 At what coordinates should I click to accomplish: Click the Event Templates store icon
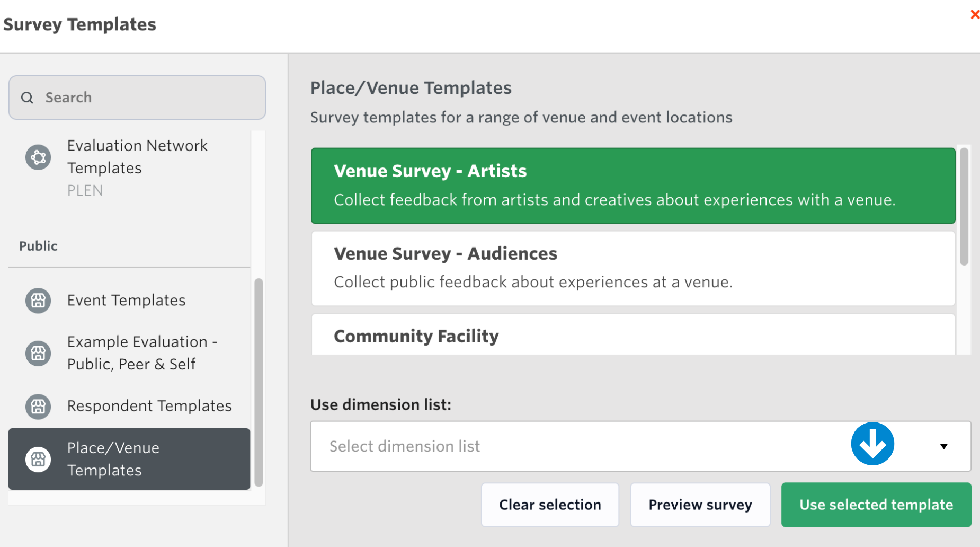tap(38, 301)
